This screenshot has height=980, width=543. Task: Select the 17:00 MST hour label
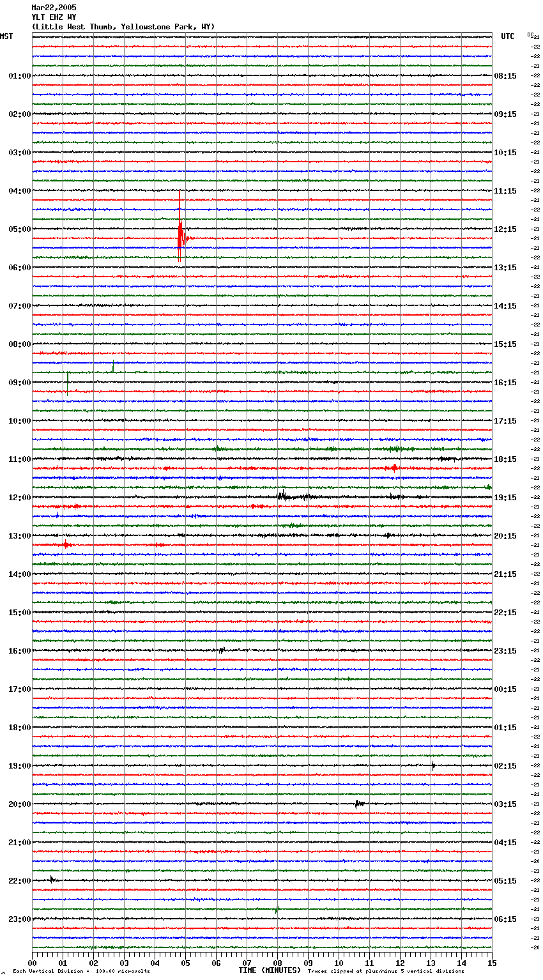(x=20, y=689)
